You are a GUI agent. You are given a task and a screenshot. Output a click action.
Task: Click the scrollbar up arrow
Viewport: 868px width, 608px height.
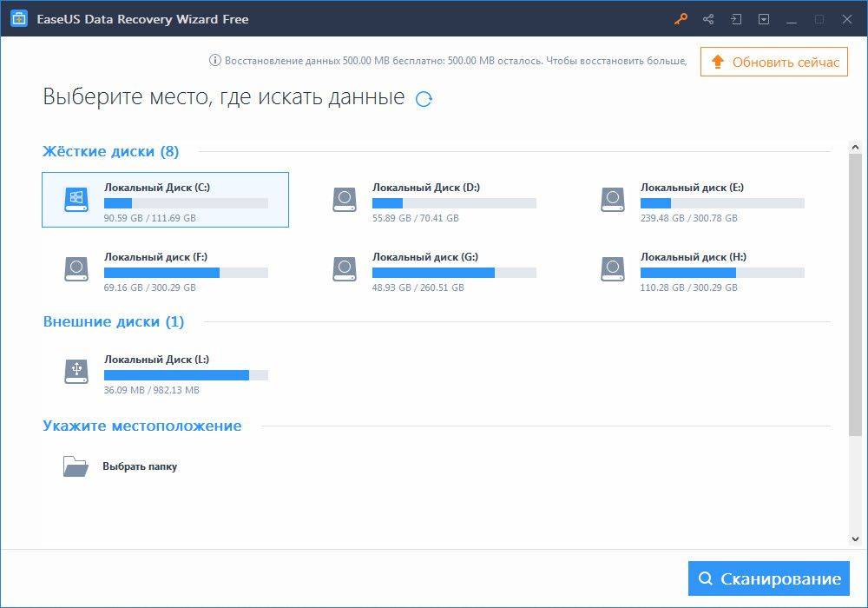click(x=855, y=147)
